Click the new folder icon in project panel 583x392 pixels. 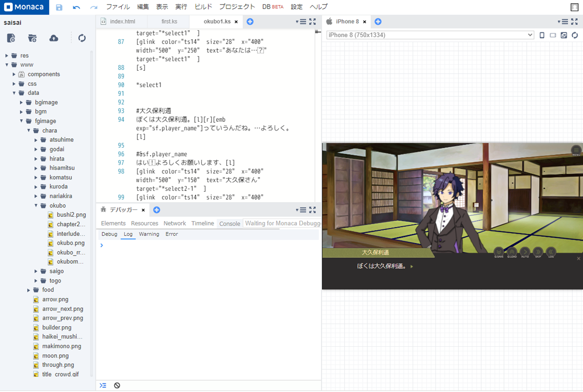coord(32,38)
